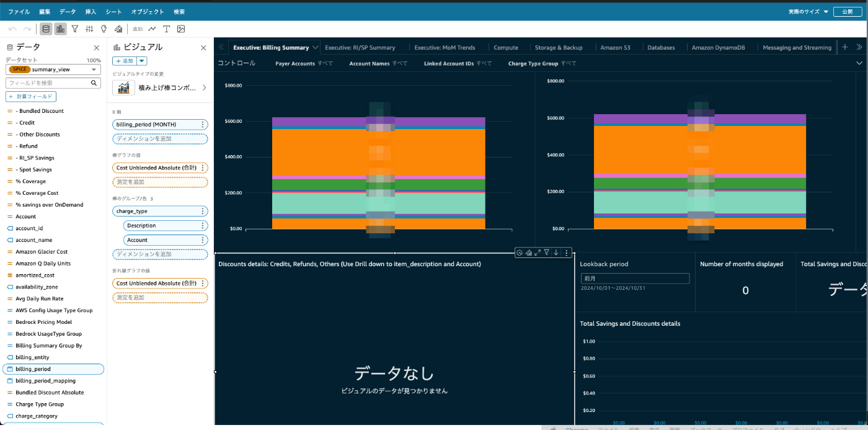Toggle the ビジュアル panel with the chart icon
The height and width of the screenshot is (430, 868).
59,29
